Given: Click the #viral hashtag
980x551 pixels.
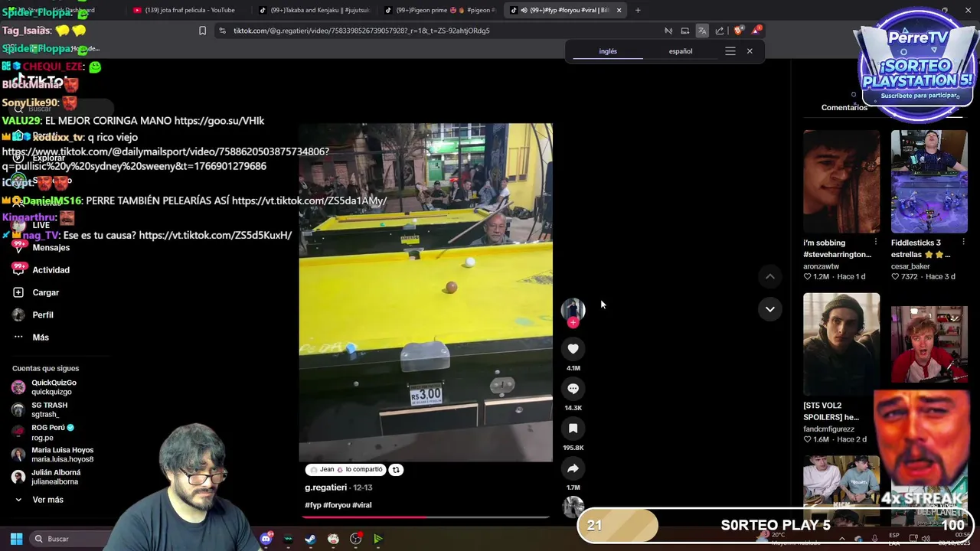Looking at the screenshot, I should click(361, 505).
